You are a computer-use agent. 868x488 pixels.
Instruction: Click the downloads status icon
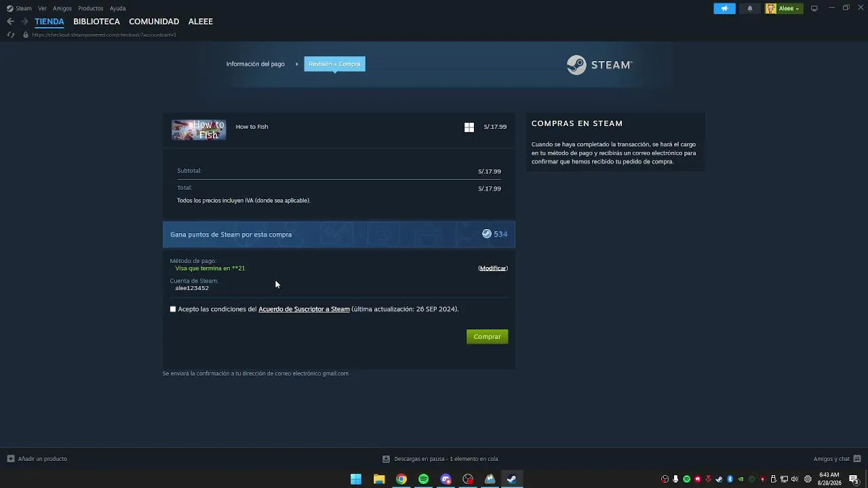[386, 459]
